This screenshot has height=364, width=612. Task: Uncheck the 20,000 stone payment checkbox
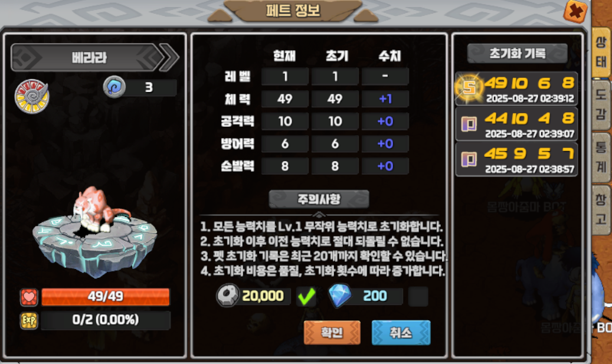coord(306,296)
